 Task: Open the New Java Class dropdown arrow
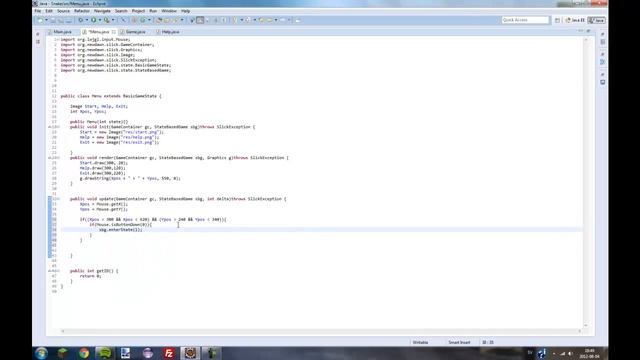pos(149,20)
